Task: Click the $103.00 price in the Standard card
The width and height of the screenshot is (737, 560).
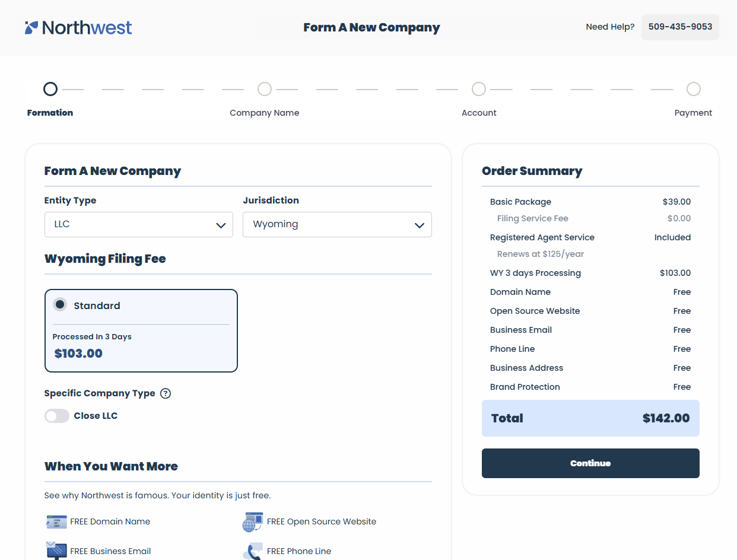Action: [x=78, y=354]
